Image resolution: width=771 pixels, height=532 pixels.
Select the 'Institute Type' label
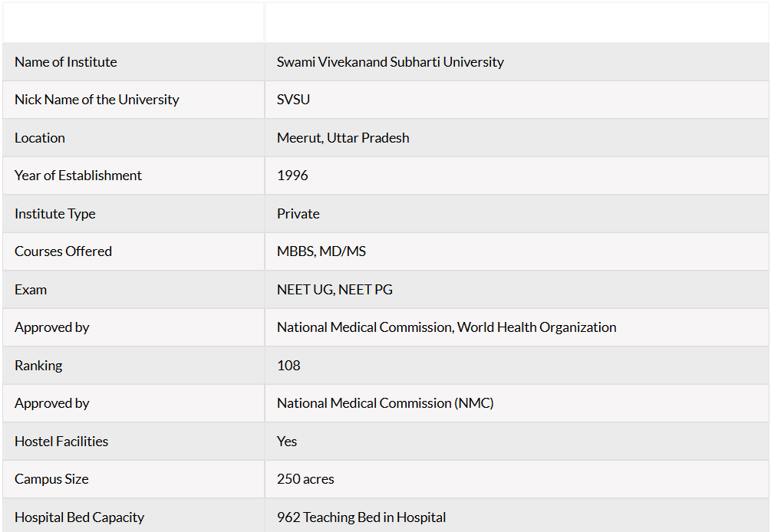(x=55, y=214)
